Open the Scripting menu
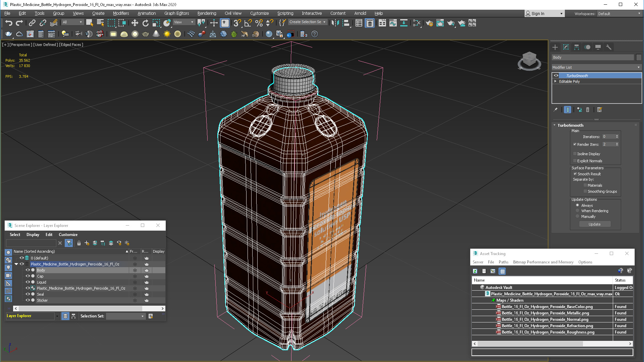Image resolution: width=644 pixels, height=362 pixels. 285,13
